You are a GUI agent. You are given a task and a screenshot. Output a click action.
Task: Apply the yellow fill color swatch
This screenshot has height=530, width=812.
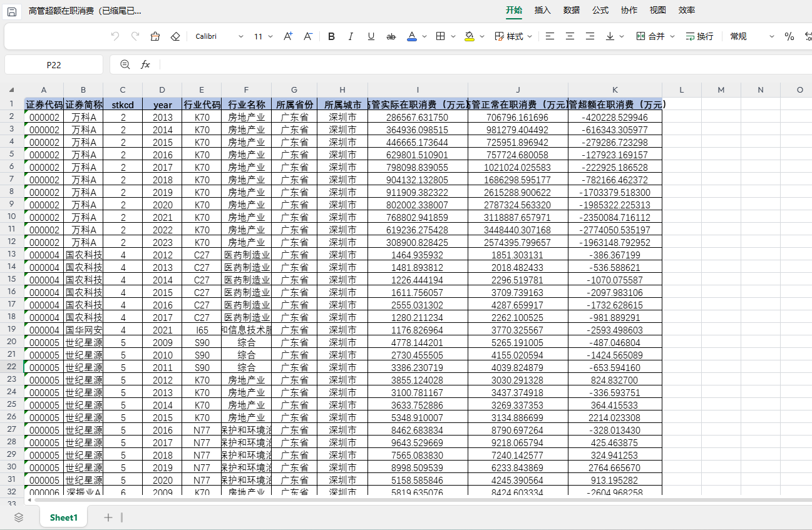[x=470, y=36]
